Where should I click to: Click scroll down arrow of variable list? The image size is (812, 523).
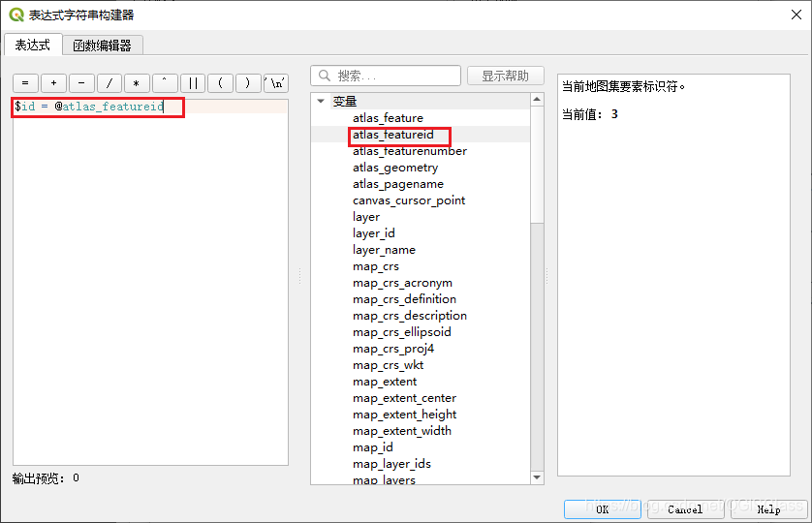(x=537, y=477)
